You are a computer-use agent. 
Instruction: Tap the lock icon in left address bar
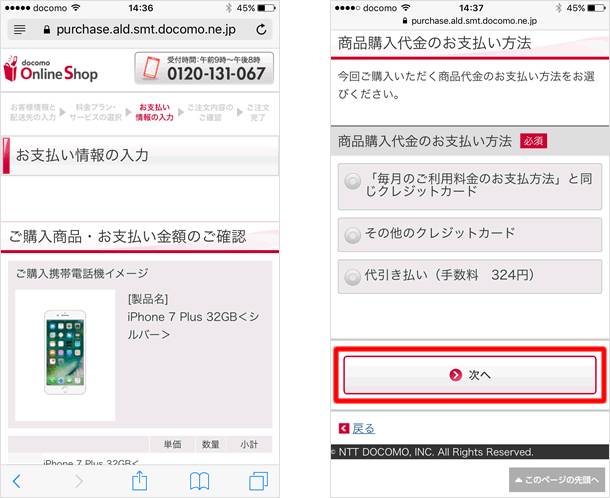pyautogui.click(x=47, y=30)
